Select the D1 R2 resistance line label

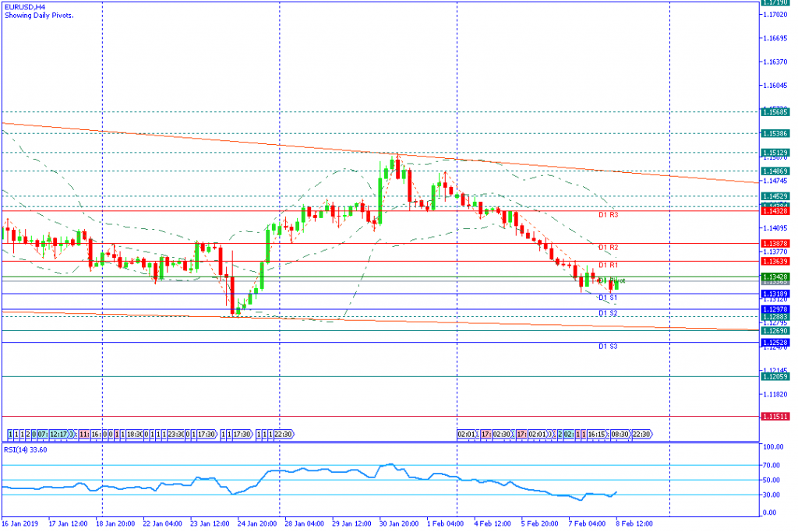click(x=608, y=247)
